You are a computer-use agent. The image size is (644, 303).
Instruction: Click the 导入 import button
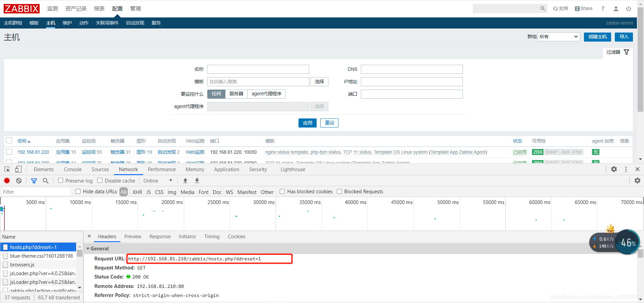point(624,37)
